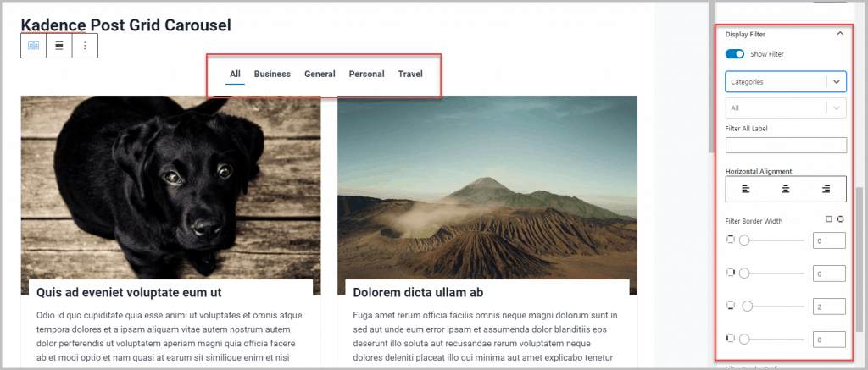Viewport: 868px width, 370px height.
Task: Select the Travel filter tab
Action: click(x=410, y=75)
